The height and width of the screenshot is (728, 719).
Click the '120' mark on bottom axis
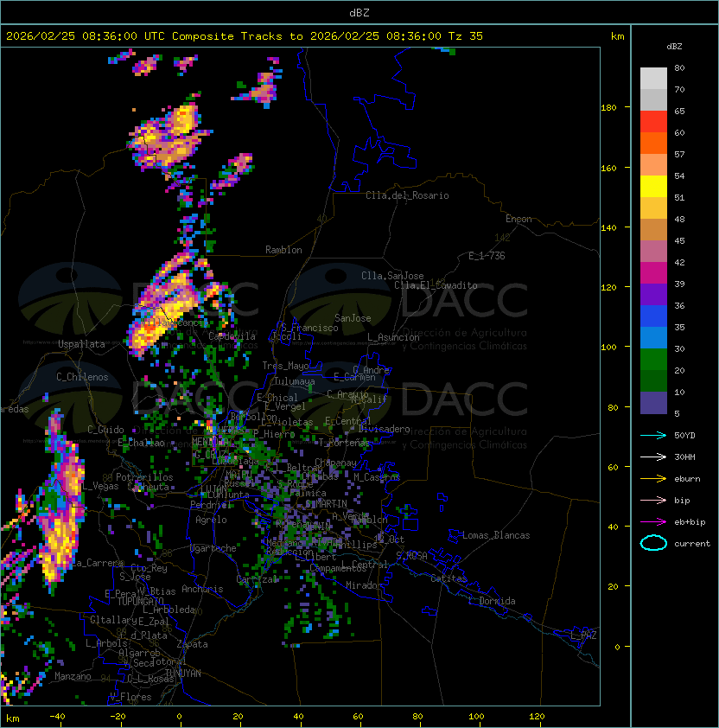(x=537, y=717)
